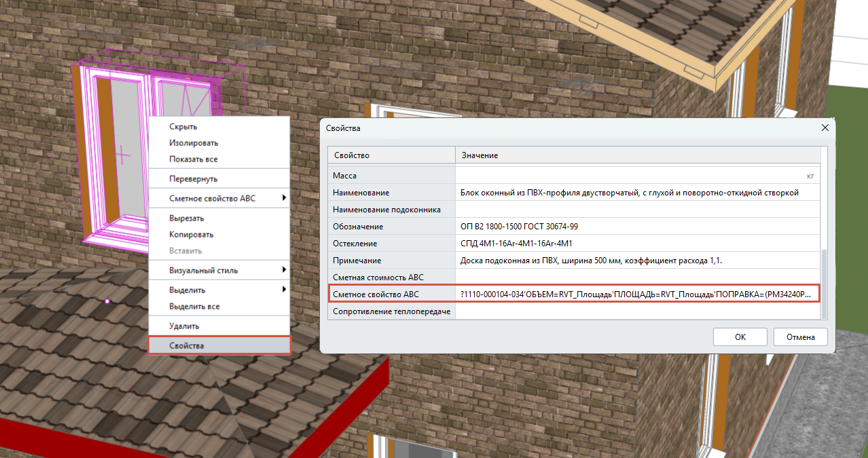
Task: Open Свойства from the context menu
Action: (219, 345)
